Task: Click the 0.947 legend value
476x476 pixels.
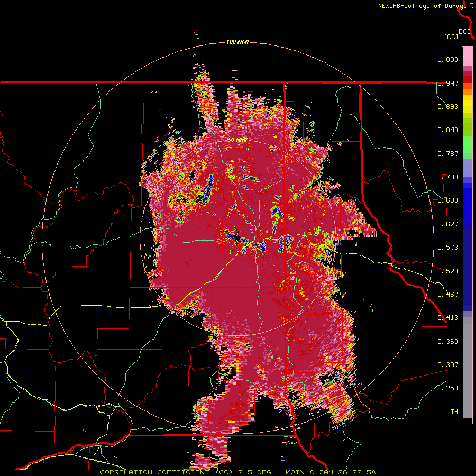Action: (x=448, y=83)
